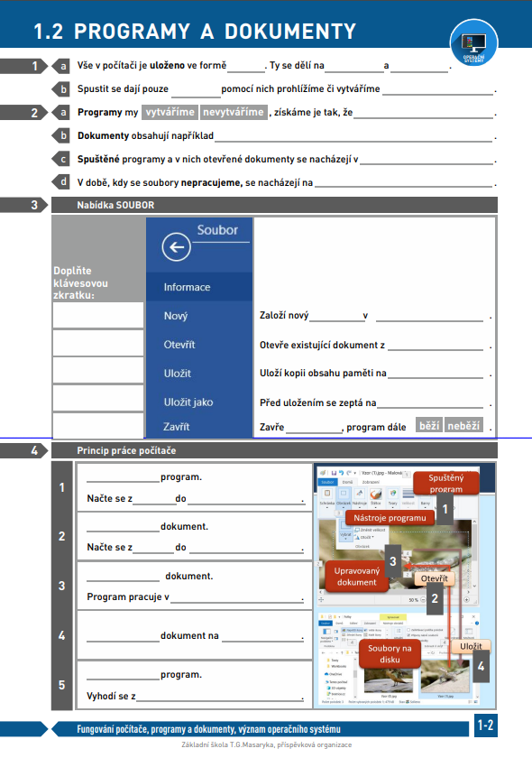The width and height of the screenshot is (532, 758).
Task: Click the shortcut box next to Zavřít
Action: pyautogui.click(x=98, y=425)
